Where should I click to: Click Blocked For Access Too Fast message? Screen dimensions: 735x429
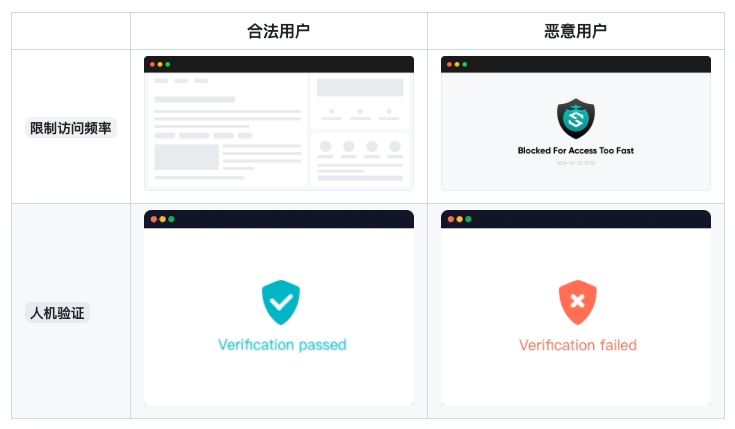tap(576, 151)
